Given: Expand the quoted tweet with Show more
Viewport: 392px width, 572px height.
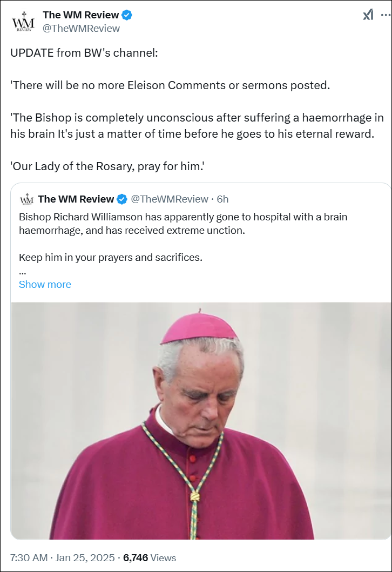Looking at the screenshot, I should [45, 285].
